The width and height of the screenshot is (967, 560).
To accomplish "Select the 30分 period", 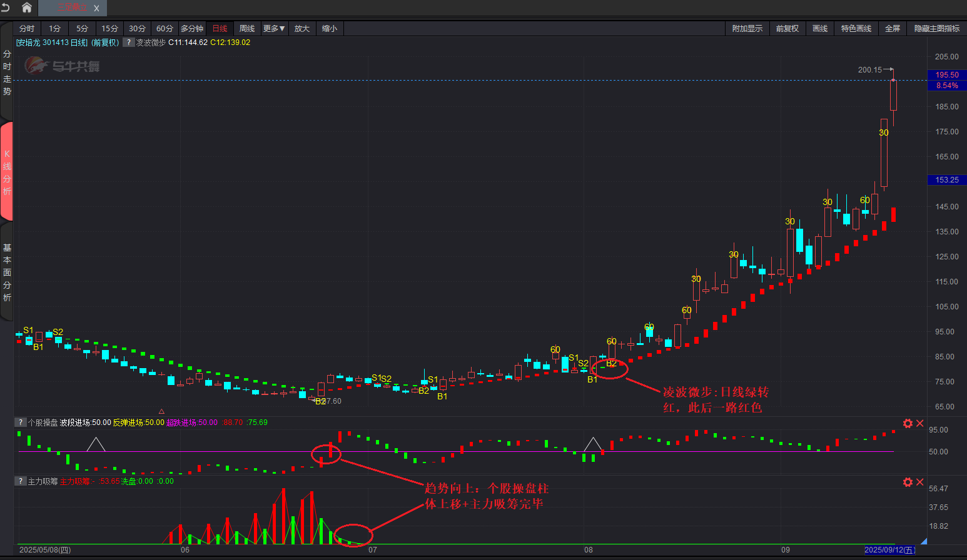I will [138, 29].
